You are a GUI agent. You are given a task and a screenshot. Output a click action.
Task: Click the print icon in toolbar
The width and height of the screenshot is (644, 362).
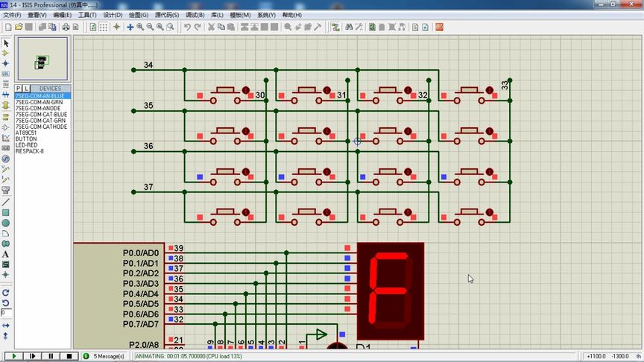66,27
